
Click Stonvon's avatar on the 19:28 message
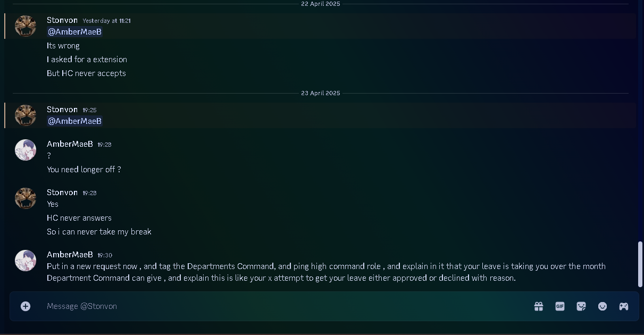[26, 198]
